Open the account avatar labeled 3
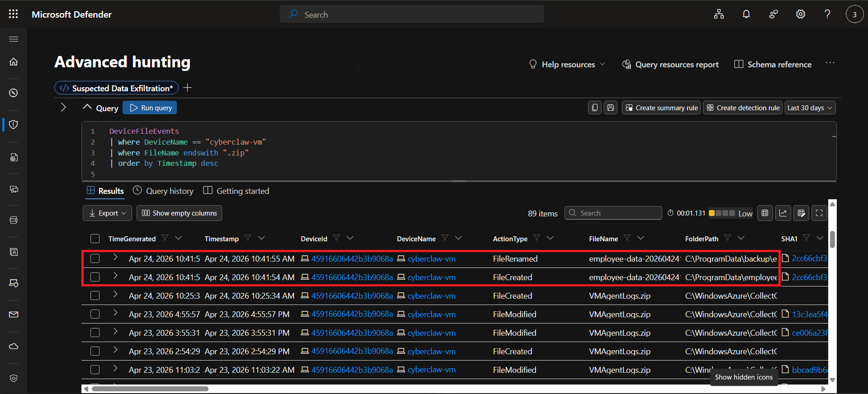The width and height of the screenshot is (868, 394). [x=854, y=14]
